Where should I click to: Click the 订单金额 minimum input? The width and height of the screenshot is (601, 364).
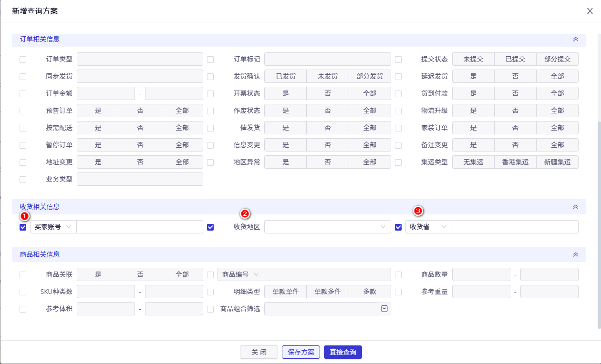(x=106, y=93)
